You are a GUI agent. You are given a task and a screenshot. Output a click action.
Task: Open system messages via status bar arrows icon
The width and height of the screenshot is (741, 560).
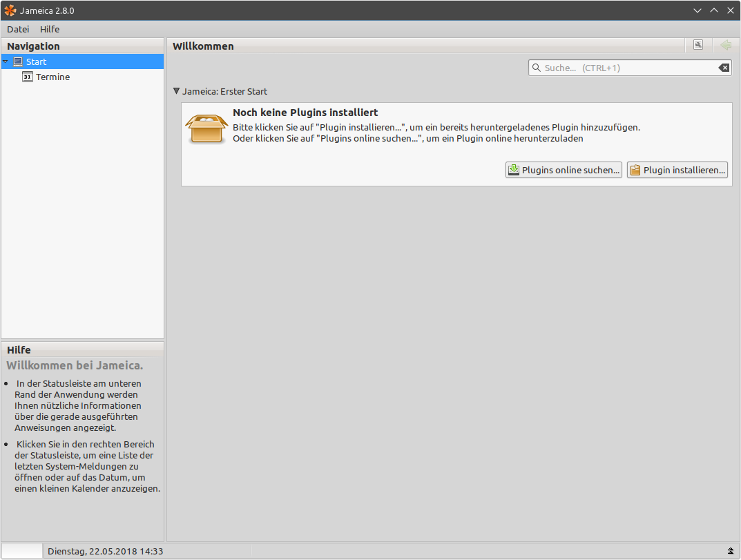730,551
